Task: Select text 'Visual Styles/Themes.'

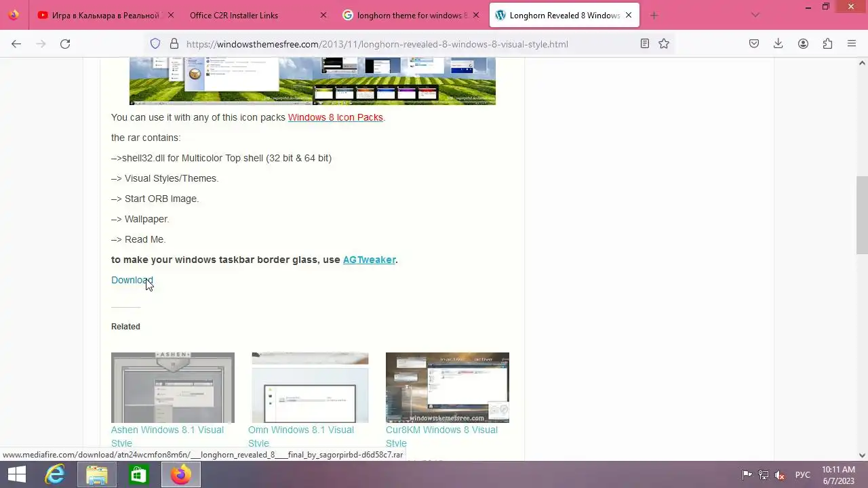Action: 172,178
